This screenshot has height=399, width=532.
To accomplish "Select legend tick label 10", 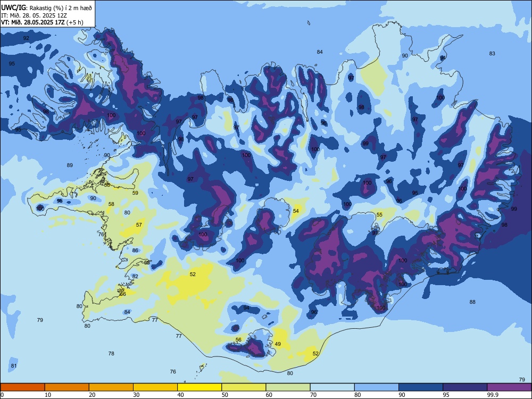I will pyautogui.click(x=48, y=395).
